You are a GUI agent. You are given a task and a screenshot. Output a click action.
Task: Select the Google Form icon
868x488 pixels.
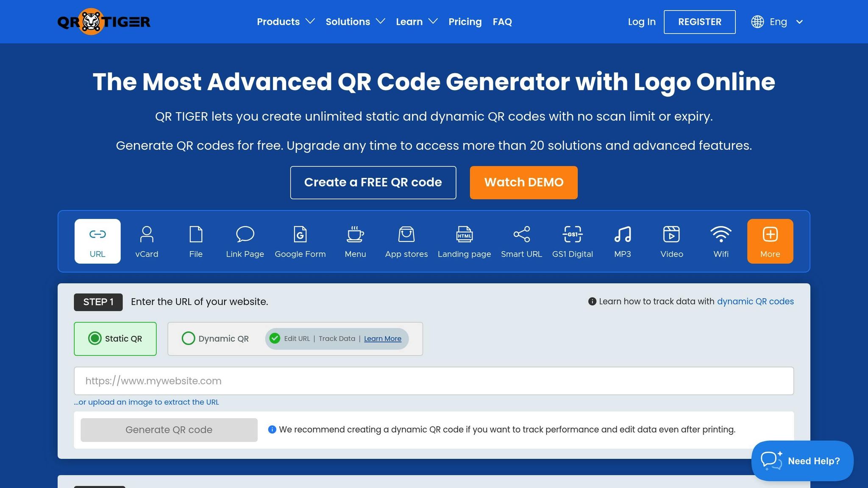tap(300, 234)
